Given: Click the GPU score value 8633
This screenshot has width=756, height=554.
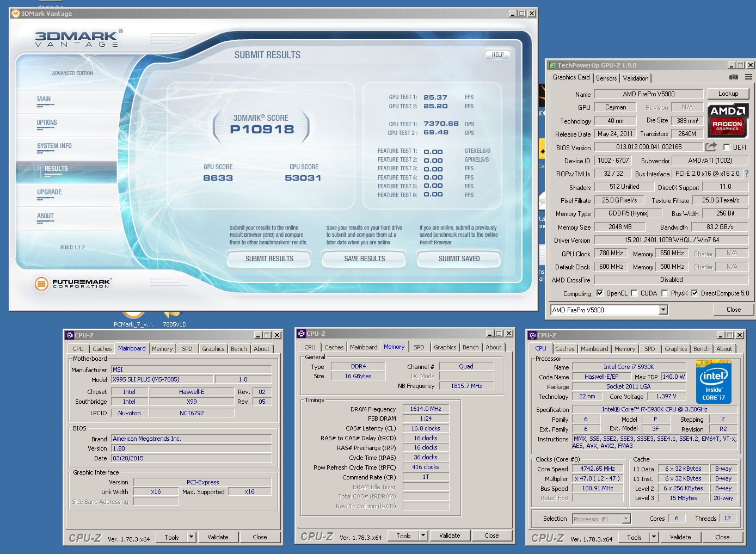Looking at the screenshot, I should pyautogui.click(x=218, y=178).
